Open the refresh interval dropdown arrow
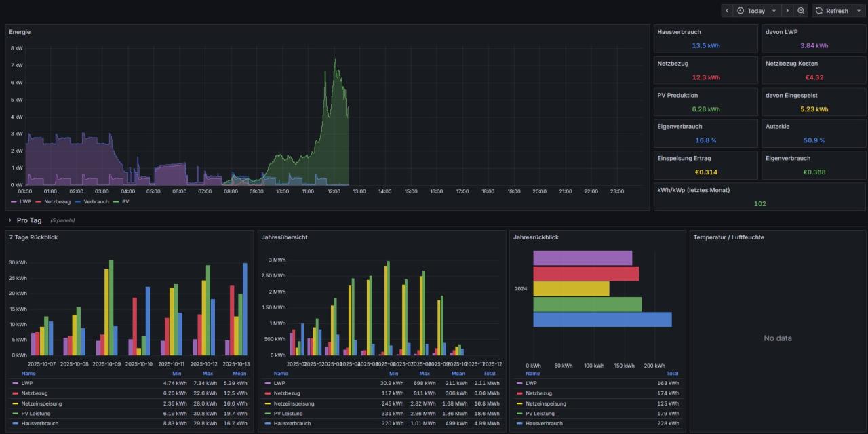The image size is (868, 434). [859, 11]
